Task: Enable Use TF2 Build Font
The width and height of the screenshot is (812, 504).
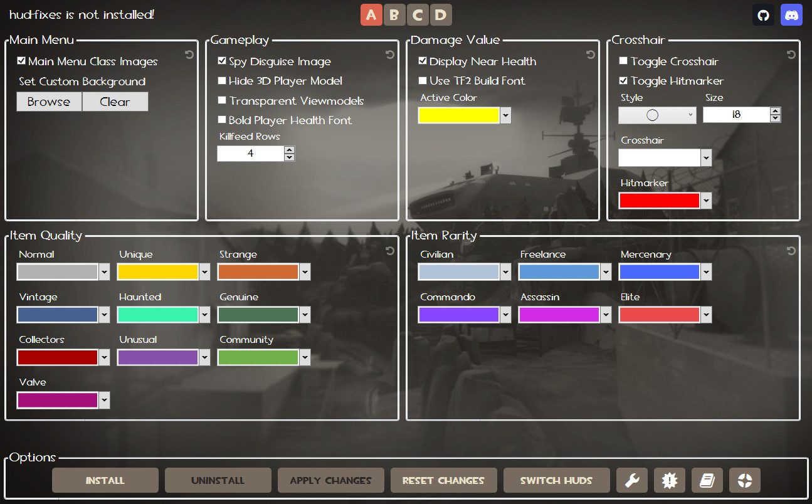Action: click(x=423, y=81)
